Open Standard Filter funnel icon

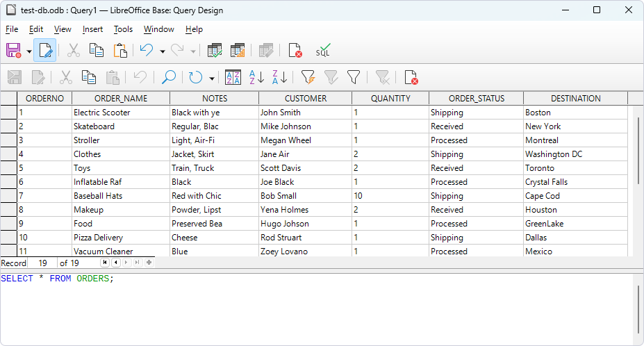[354, 77]
